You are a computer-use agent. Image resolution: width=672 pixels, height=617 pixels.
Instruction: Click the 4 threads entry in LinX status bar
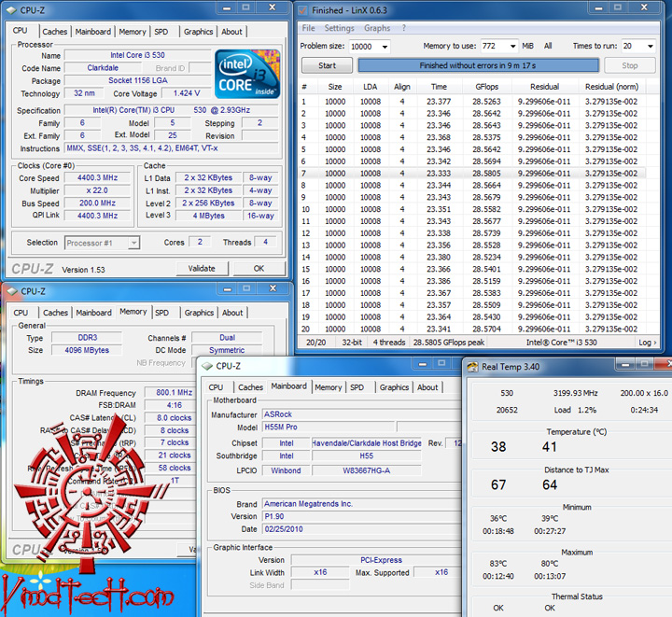(x=388, y=343)
